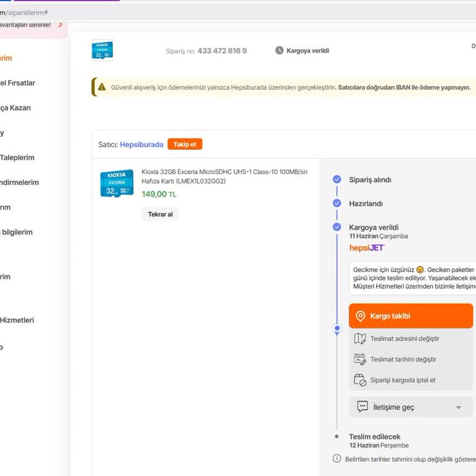The height and width of the screenshot is (476, 476).
Task: Click the checkmark beside Sipariş alındı step
Action: (x=337, y=180)
